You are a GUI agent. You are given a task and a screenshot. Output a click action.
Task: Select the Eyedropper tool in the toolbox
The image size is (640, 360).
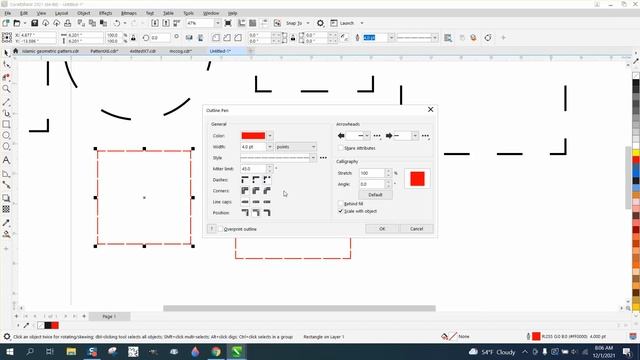tap(7, 223)
